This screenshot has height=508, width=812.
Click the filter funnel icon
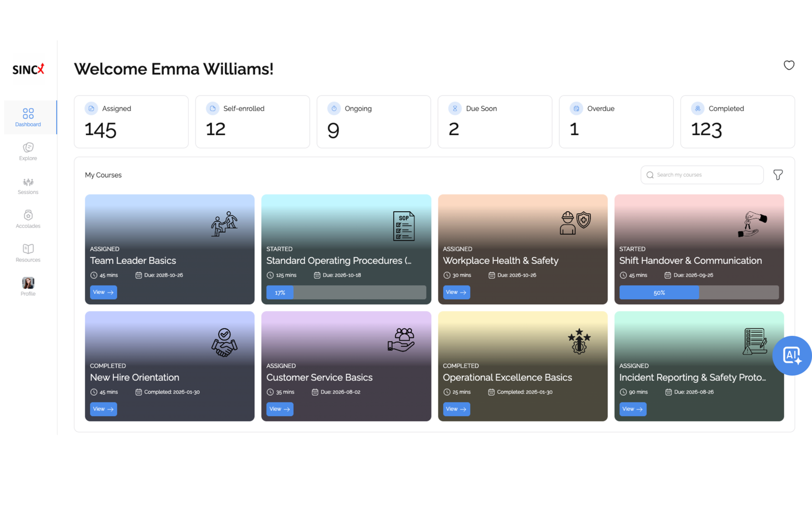(777, 175)
